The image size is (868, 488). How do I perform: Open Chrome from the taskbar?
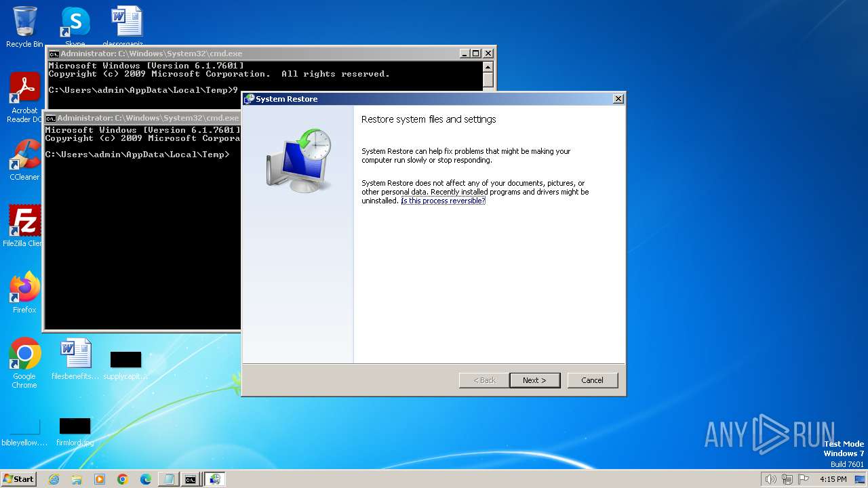tap(123, 479)
